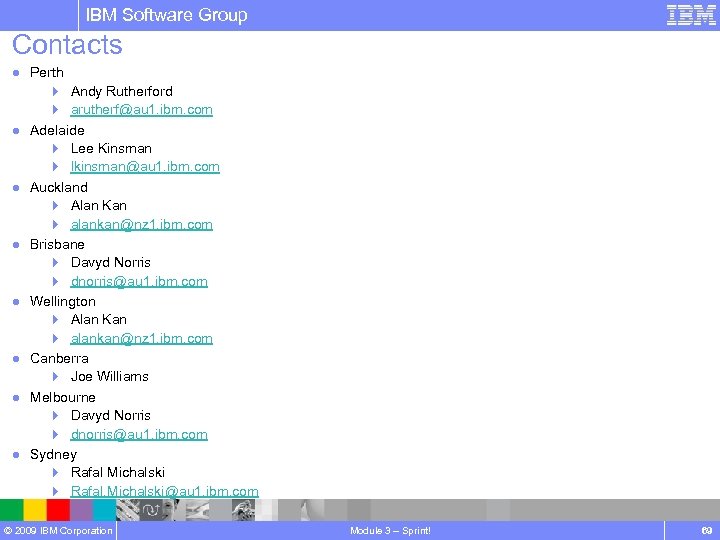Select "Davyd Norris" listed under Brisbane

point(111,263)
